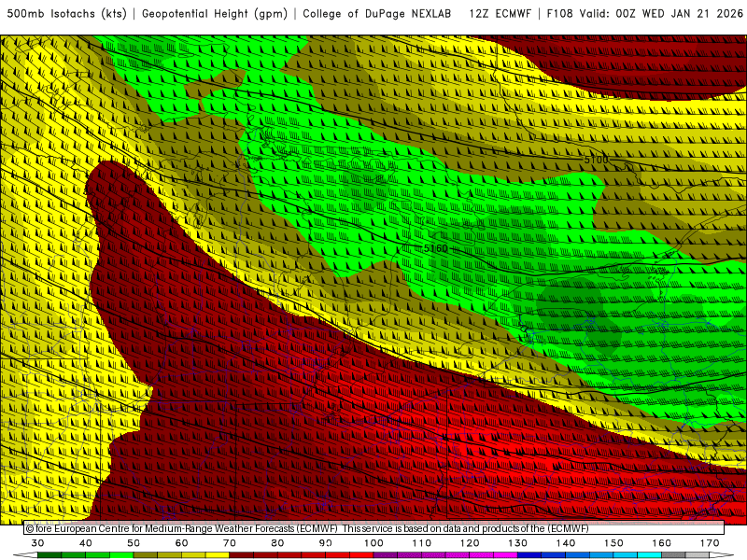The height and width of the screenshot is (560, 747).
Task: Click the left arrow end of color bar
Action: [x=25, y=555]
